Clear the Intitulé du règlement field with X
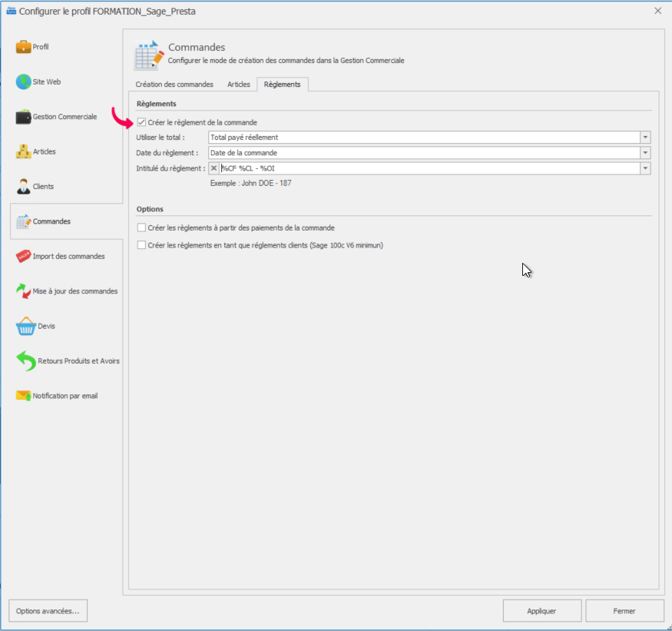The height and width of the screenshot is (631, 672). 214,168
